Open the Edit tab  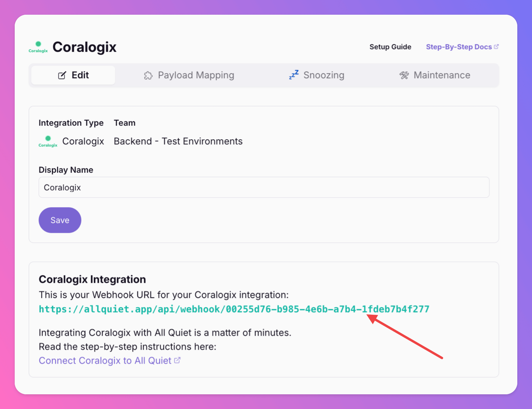73,75
